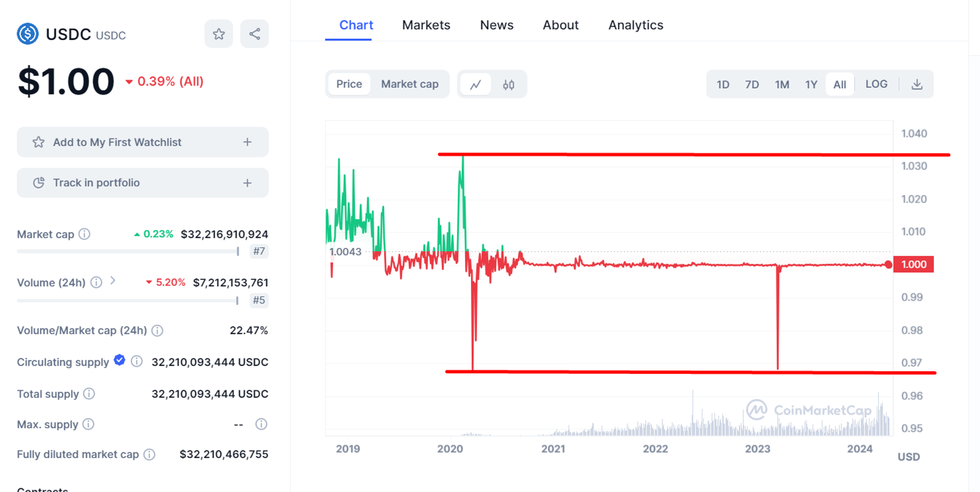Set chart range to 1D
The height and width of the screenshot is (492, 980).
coord(723,84)
